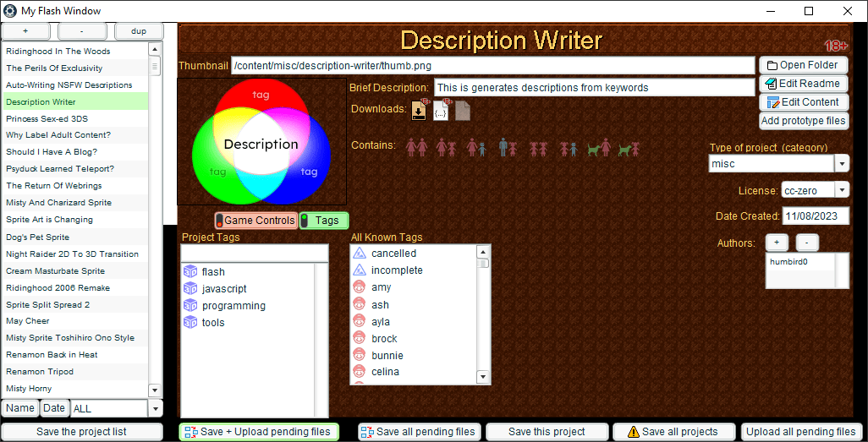Pick the celina character tag
Viewport: 868px width, 442px height.
[x=414, y=371]
